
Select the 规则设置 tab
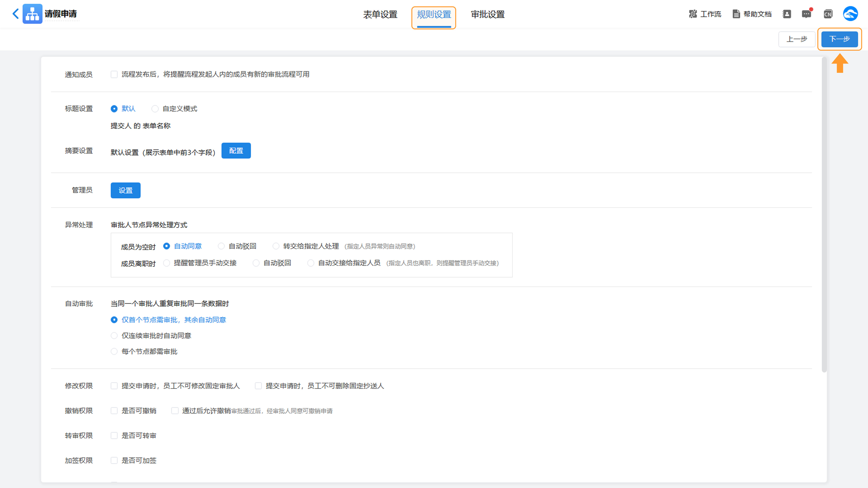(434, 14)
